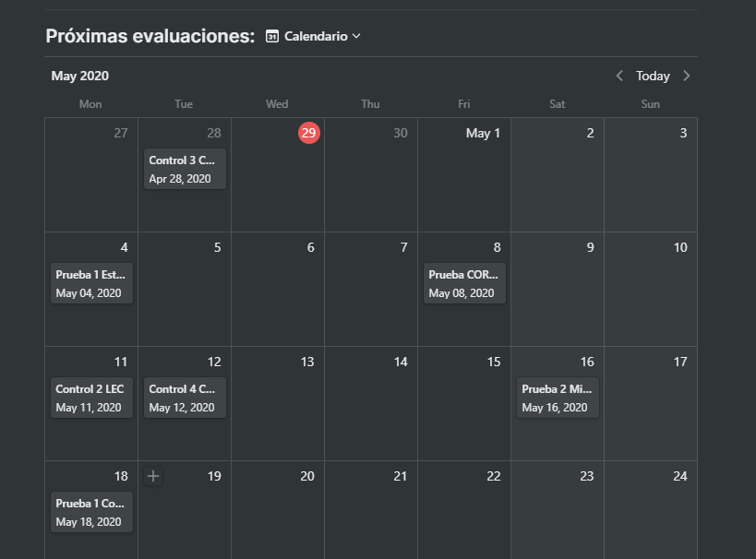Open the Control 2 LEC event
Viewport: 756px width, 559px height.
(x=91, y=398)
